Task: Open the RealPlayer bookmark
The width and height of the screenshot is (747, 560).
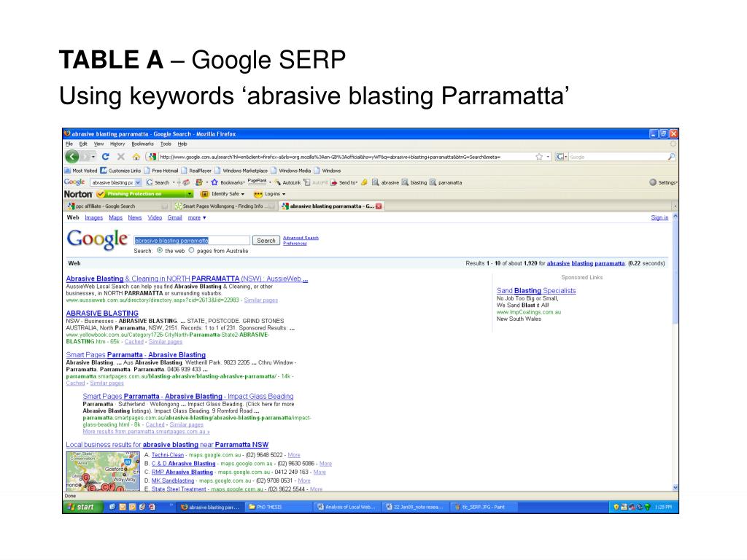Action: point(196,171)
